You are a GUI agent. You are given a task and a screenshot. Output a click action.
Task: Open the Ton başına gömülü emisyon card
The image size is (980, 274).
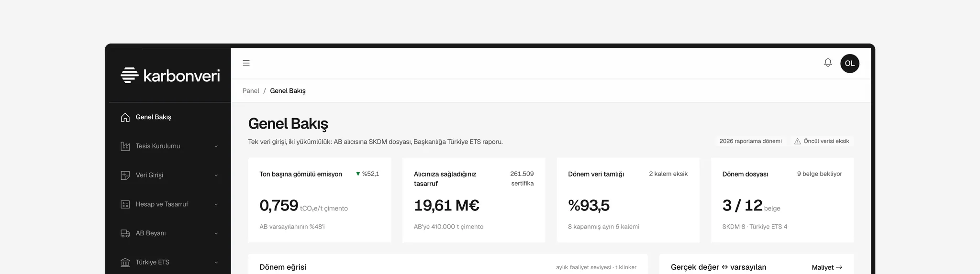coord(319,200)
